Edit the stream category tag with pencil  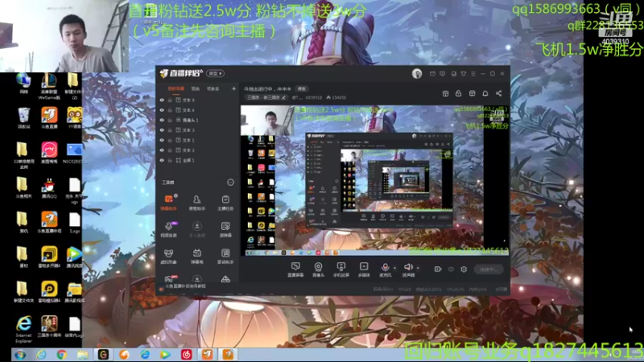click(283, 97)
